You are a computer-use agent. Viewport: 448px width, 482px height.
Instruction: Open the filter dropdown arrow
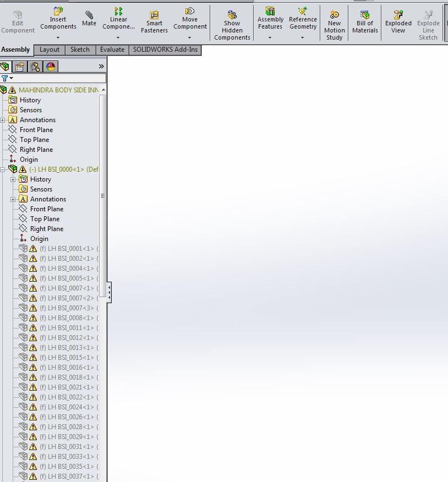point(12,78)
